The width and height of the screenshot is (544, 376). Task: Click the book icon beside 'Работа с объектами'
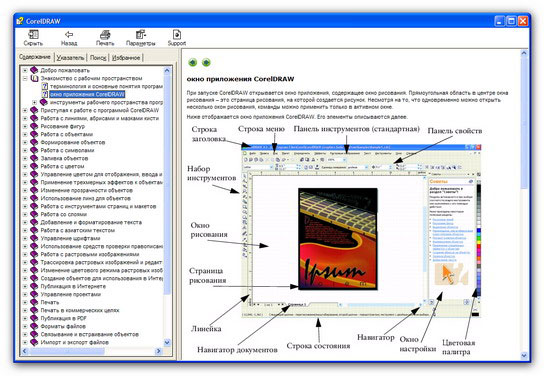click(x=34, y=134)
